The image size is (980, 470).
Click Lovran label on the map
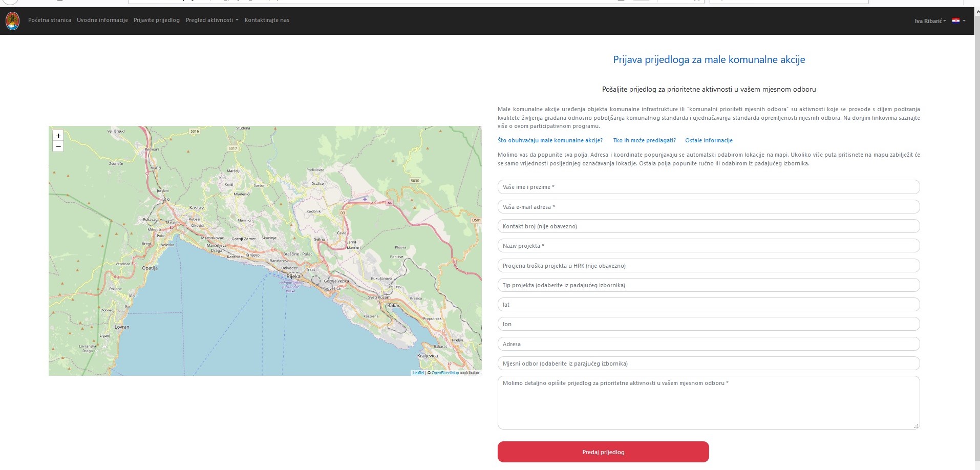[x=122, y=327]
